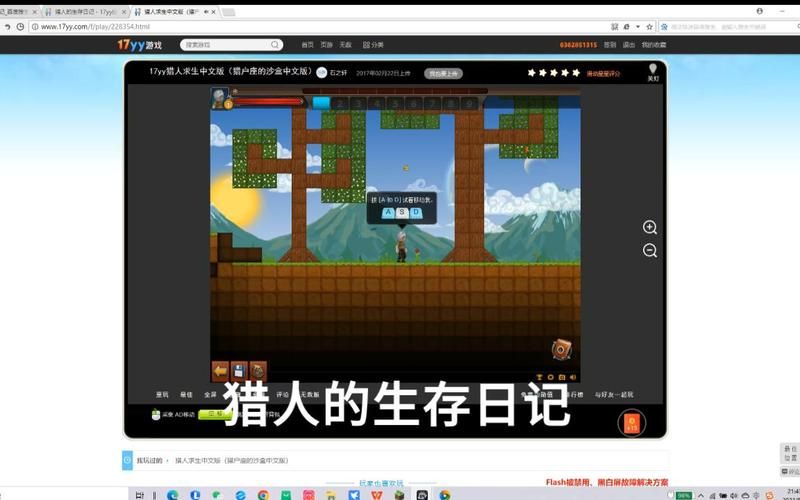
Task: Toggle the lightbulb lights-off icon
Action: tap(653, 72)
